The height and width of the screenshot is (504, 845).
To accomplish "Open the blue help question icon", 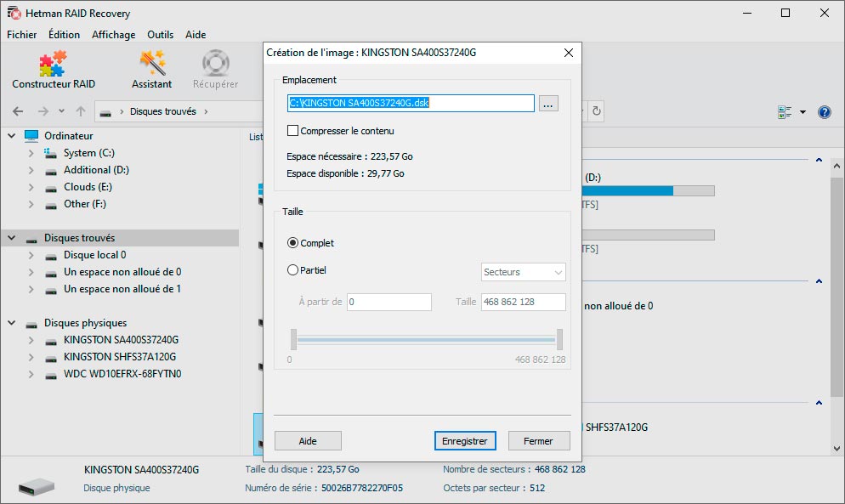I will pos(825,112).
